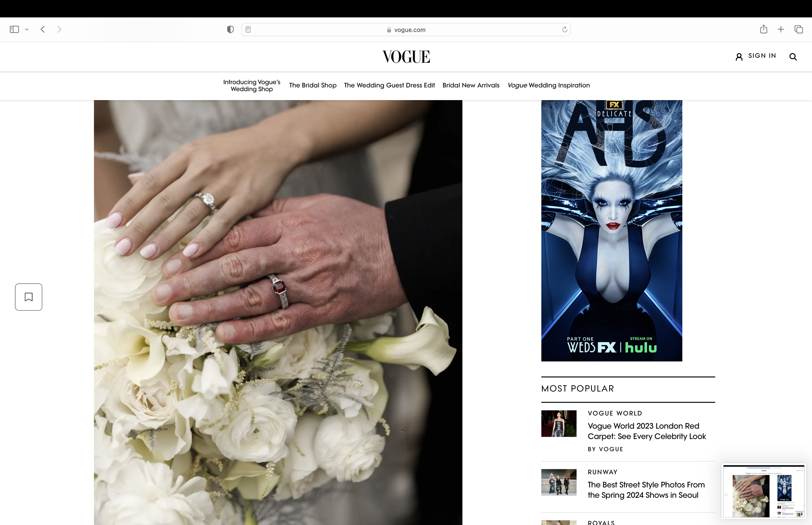Select The Bridal Shop menu item

click(x=312, y=85)
